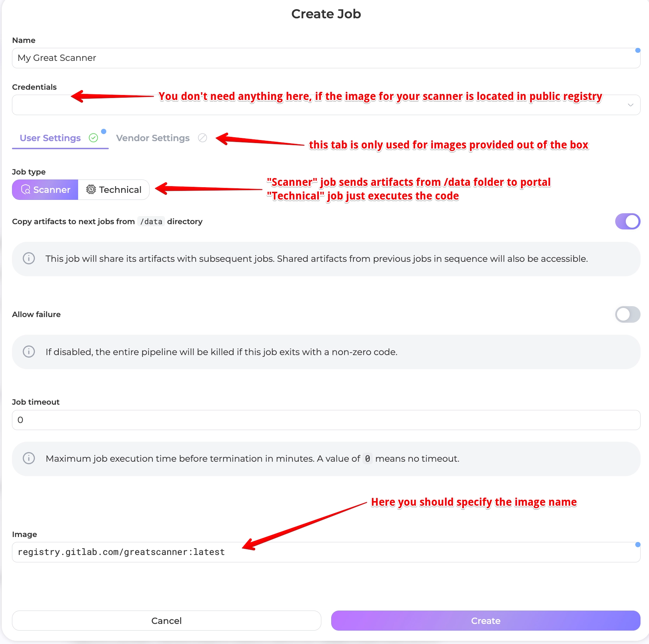Disable copy artifacts from /data toggle
649x644 pixels.
[628, 221]
